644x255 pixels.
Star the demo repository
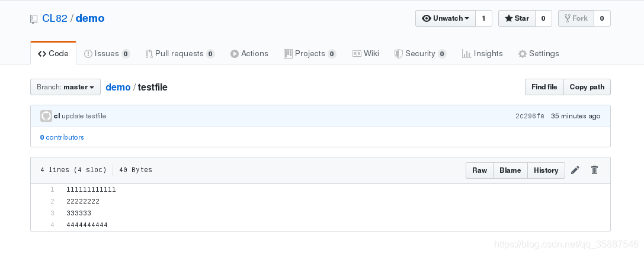[517, 18]
